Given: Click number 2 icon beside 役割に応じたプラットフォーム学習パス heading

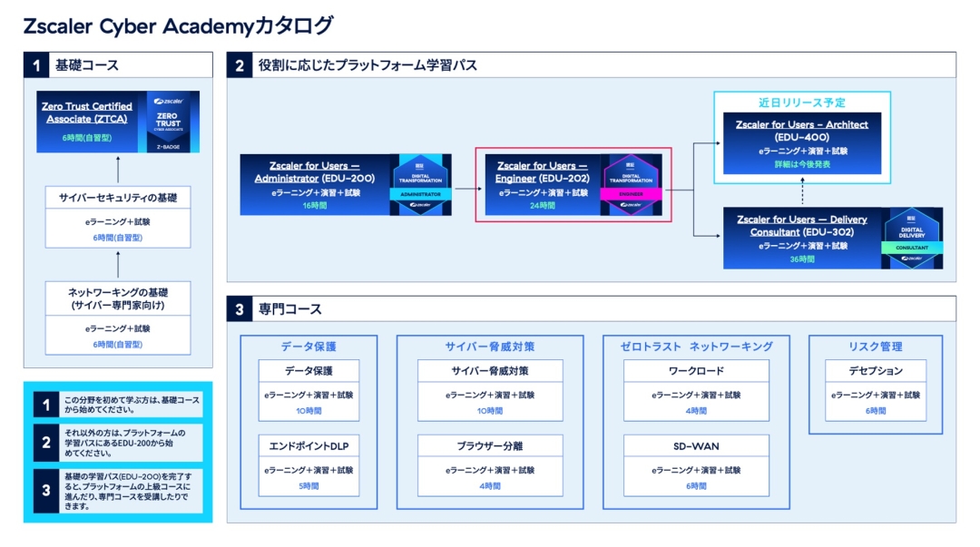Looking at the screenshot, I should point(240,65).
